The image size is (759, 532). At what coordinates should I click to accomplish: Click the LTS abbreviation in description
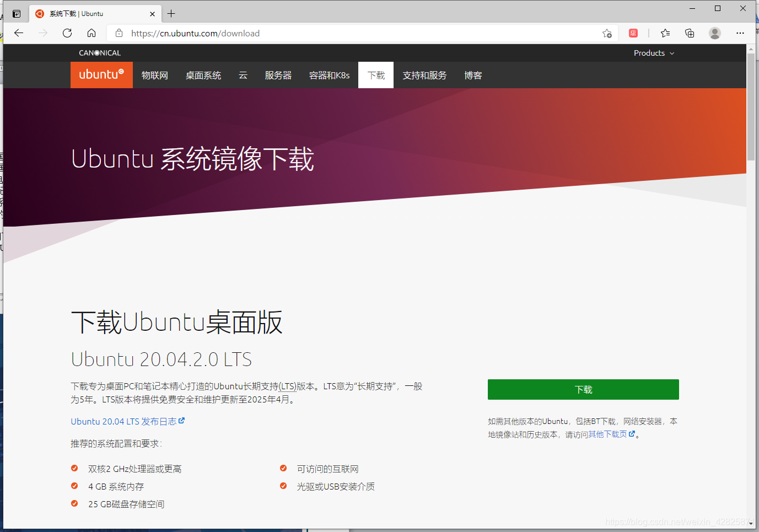[x=288, y=386]
